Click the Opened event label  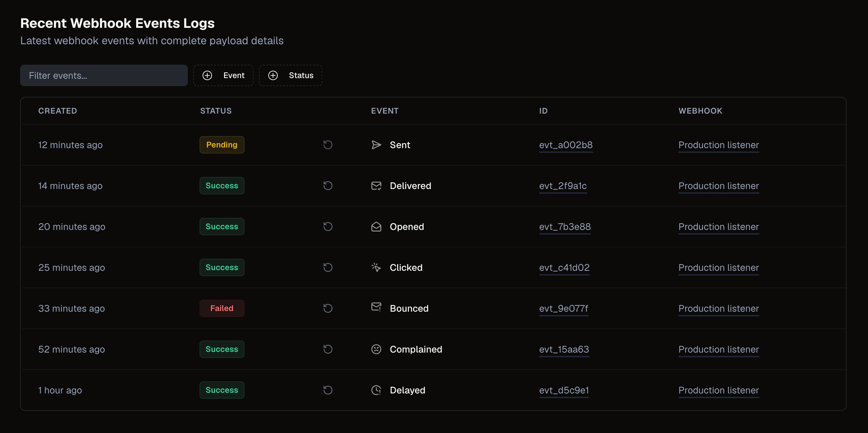(407, 227)
